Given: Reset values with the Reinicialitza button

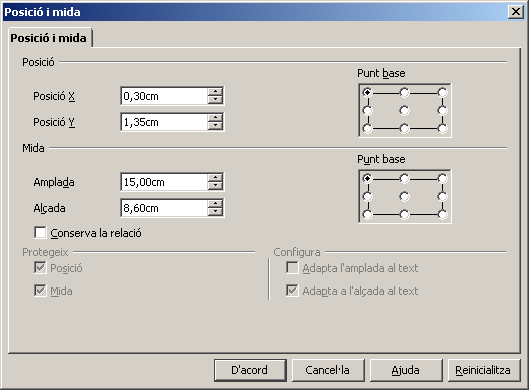Looking at the screenshot, I should 483,370.
